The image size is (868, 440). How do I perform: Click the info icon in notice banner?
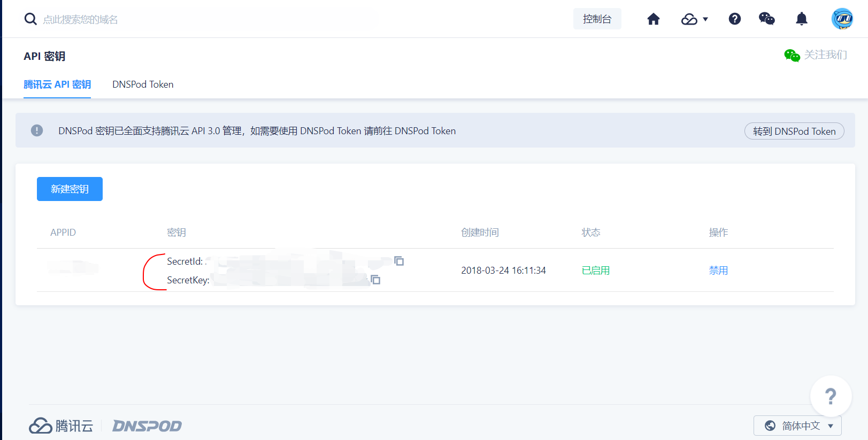(37, 130)
